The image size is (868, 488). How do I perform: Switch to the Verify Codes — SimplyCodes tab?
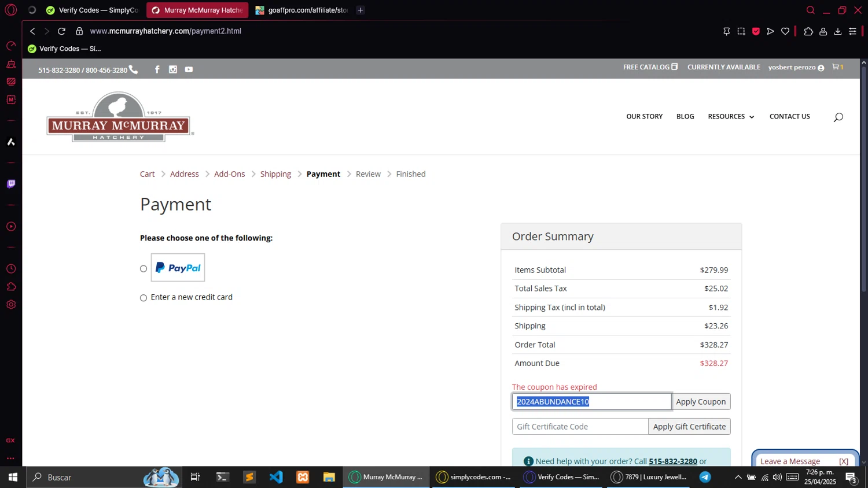pos(93,10)
